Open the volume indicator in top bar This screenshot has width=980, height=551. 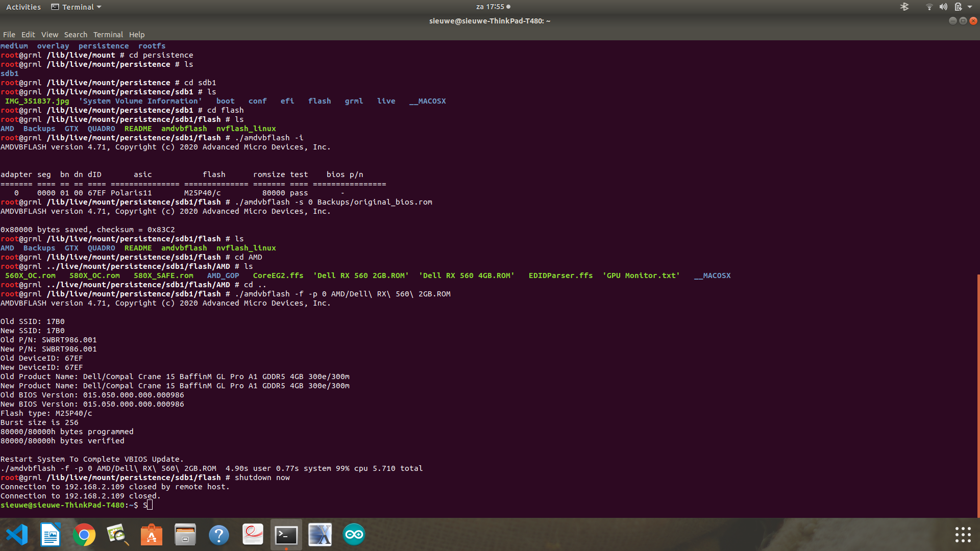(x=943, y=7)
